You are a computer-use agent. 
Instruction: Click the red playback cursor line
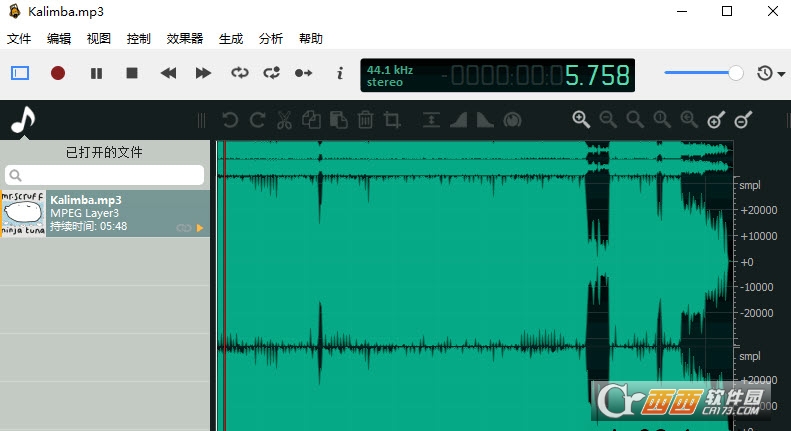225,285
